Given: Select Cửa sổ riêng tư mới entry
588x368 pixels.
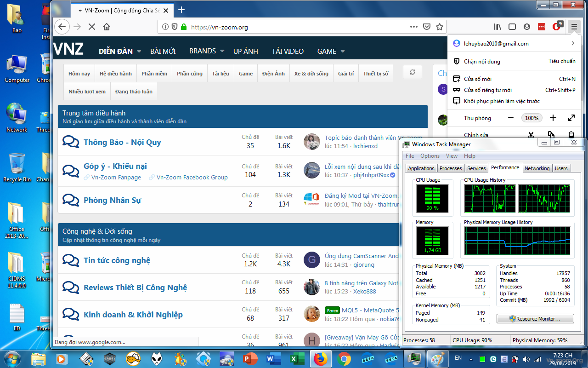Looking at the screenshot, I should pyautogui.click(x=514, y=90).
